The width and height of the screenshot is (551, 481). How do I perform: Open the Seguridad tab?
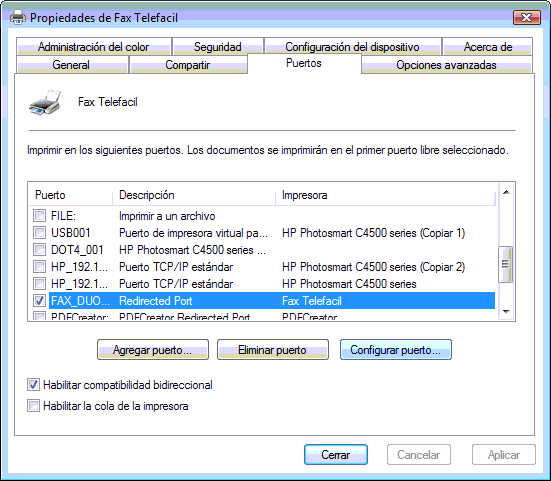point(218,47)
